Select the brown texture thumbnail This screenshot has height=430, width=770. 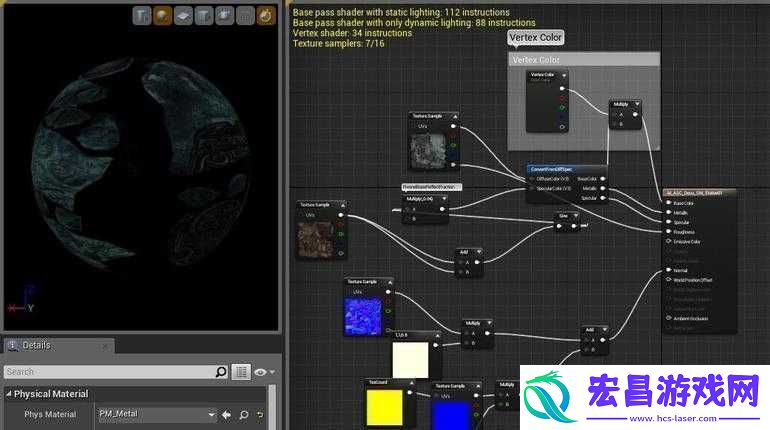click(x=316, y=239)
